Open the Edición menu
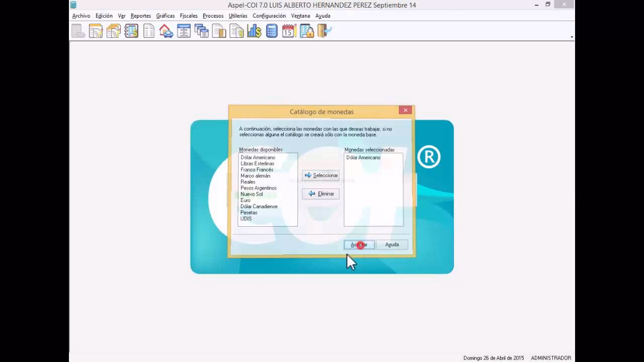The width and height of the screenshot is (644, 362). coord(104,16)
